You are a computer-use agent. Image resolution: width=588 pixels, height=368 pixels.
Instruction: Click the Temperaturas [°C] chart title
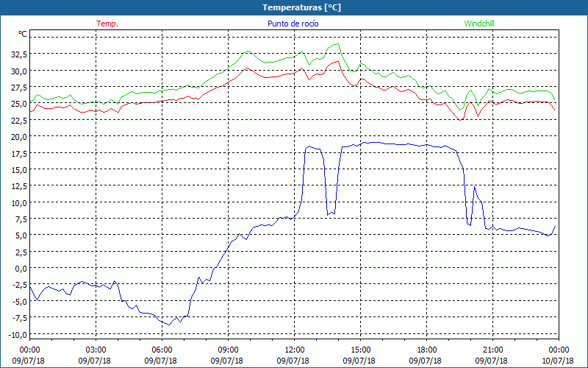pos(301,7)
